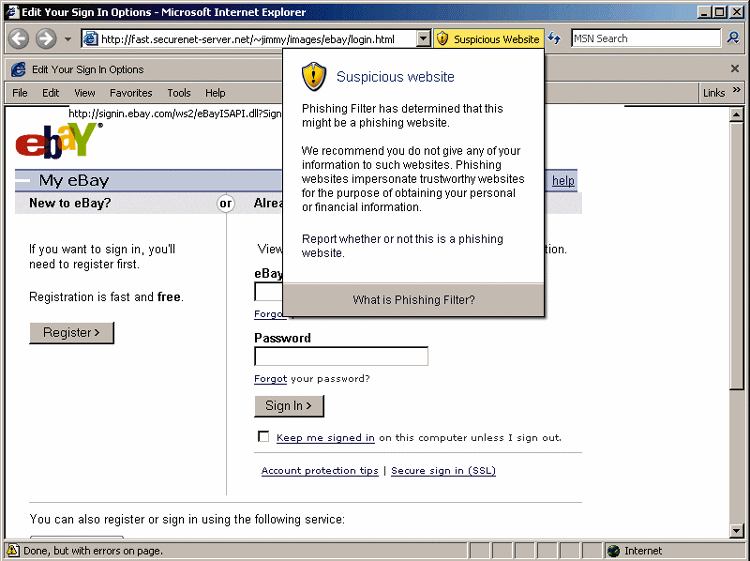The image size is (750, 561).
Task: Click the My eBay header text
Action: click(74, 181)
